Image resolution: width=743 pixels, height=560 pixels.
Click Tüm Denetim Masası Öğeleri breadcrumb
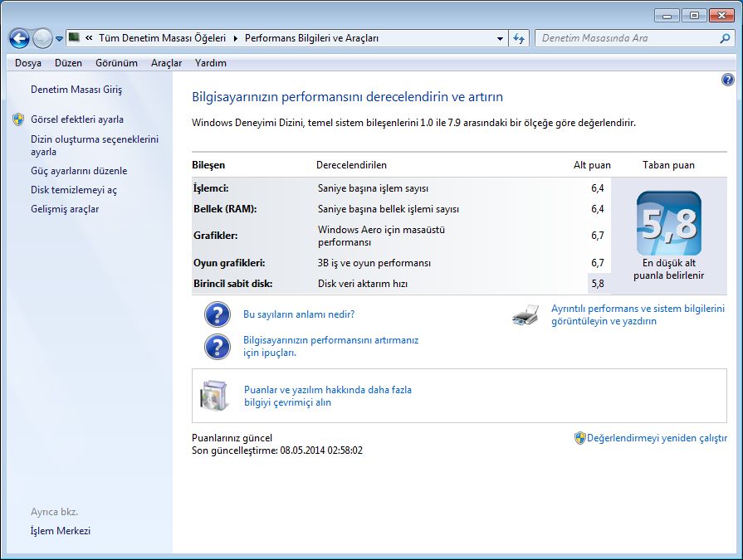pyautogui.click(x=162, y=38)
